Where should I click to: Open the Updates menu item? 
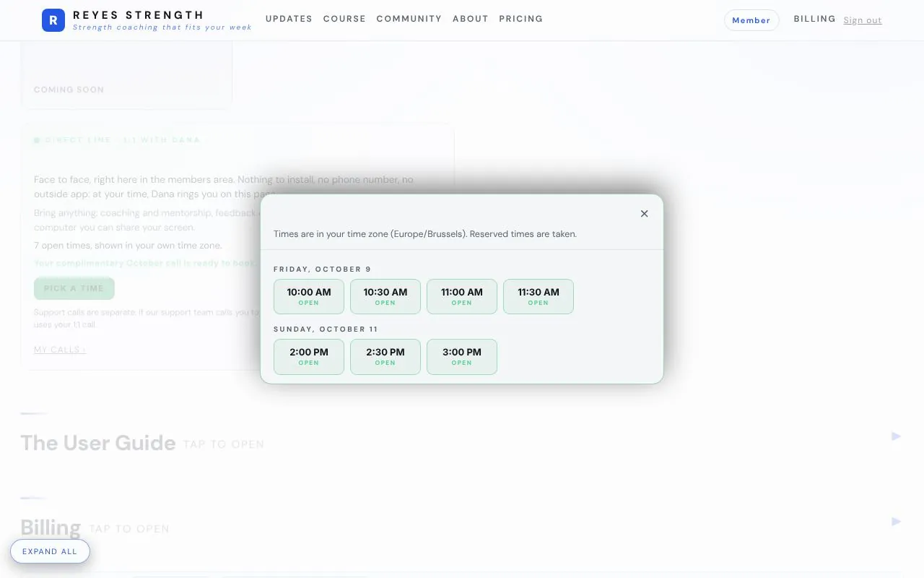click(x=289, y=19)
